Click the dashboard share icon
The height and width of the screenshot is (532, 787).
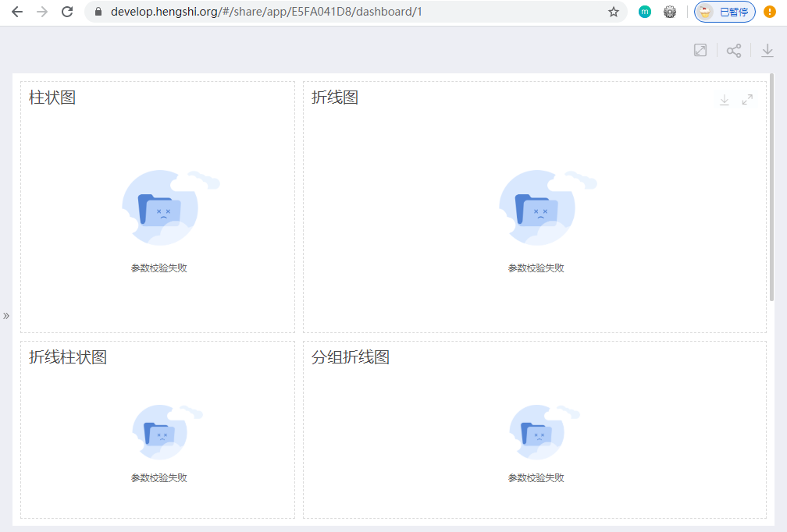tap(734, 51)
